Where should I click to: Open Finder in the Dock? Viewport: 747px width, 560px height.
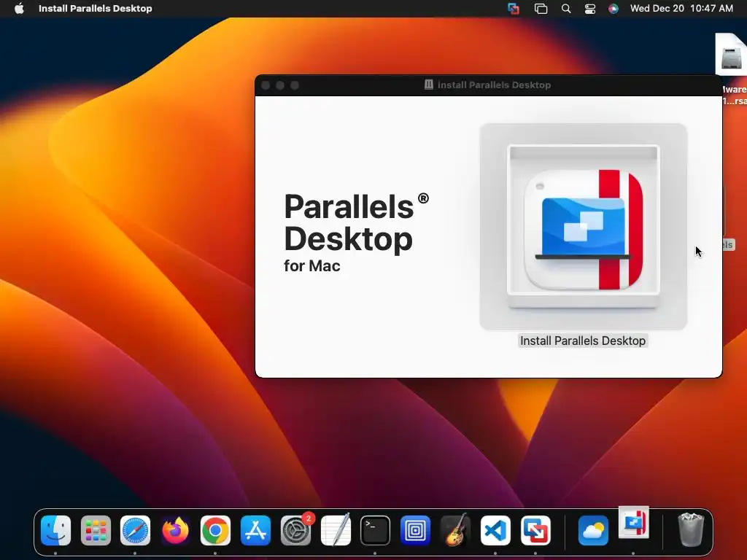pos(55,530)
